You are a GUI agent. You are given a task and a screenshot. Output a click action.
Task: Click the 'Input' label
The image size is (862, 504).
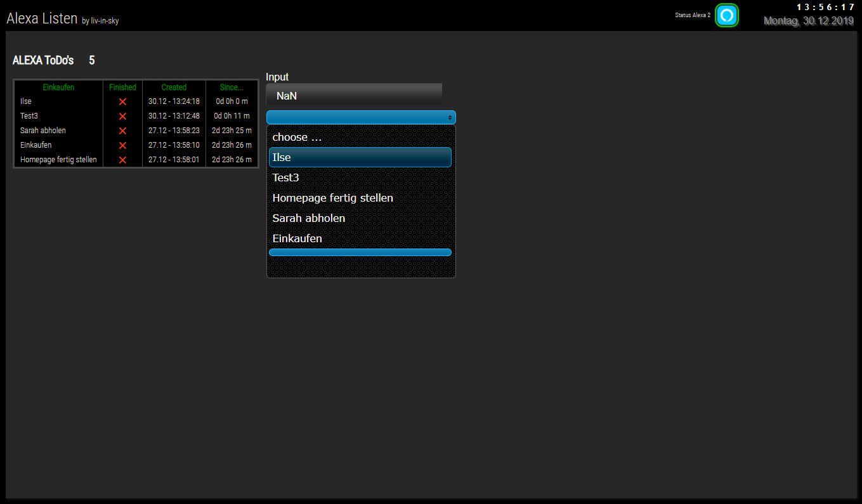click(x=277, y=77)
